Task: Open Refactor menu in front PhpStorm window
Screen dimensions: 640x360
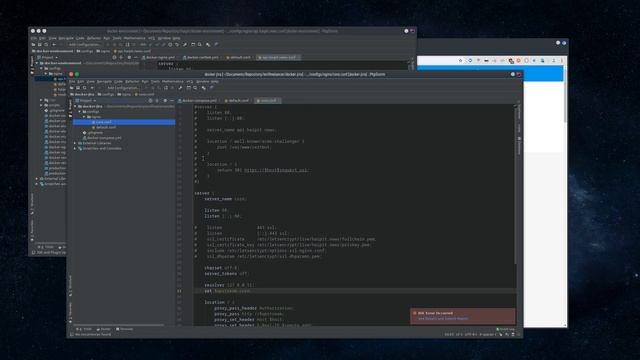Action: (x=132, y=82)
